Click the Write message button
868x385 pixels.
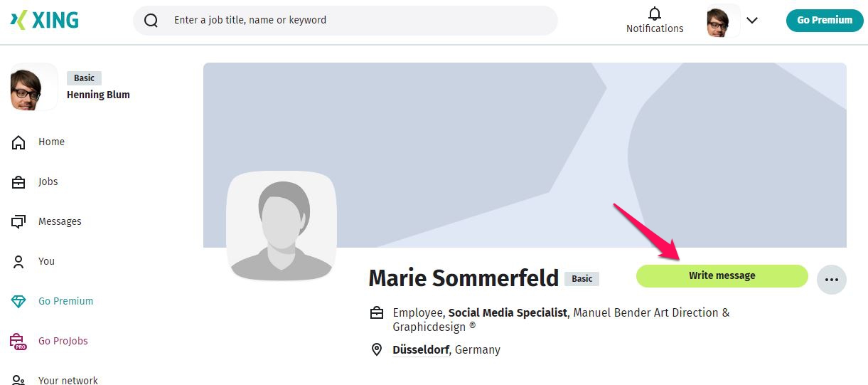tap(722, 276)
